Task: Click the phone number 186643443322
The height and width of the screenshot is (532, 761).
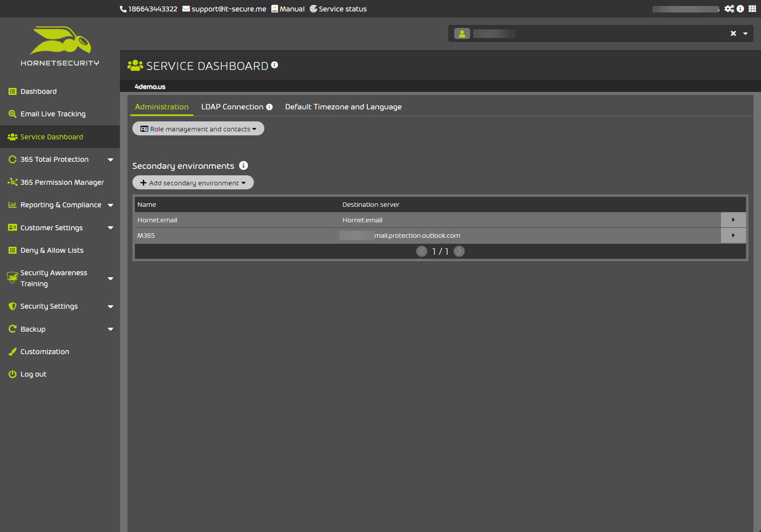Action: click(x=153, y=9)
